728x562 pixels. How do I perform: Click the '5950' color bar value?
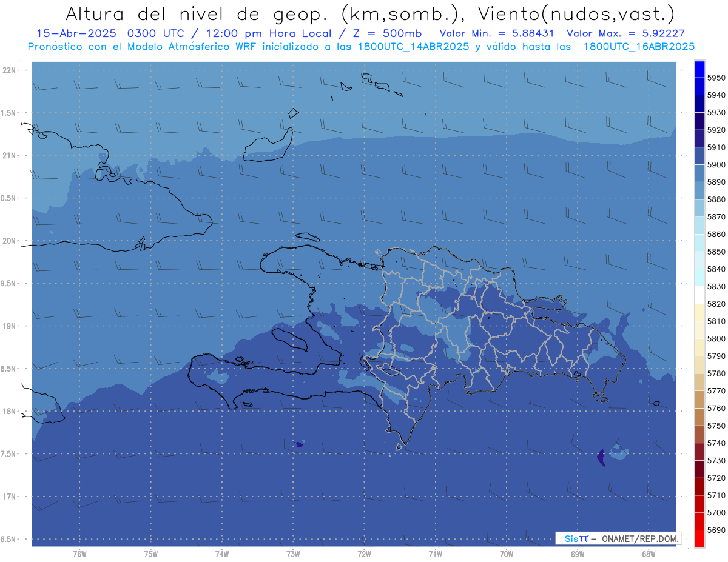pos(716,78)
